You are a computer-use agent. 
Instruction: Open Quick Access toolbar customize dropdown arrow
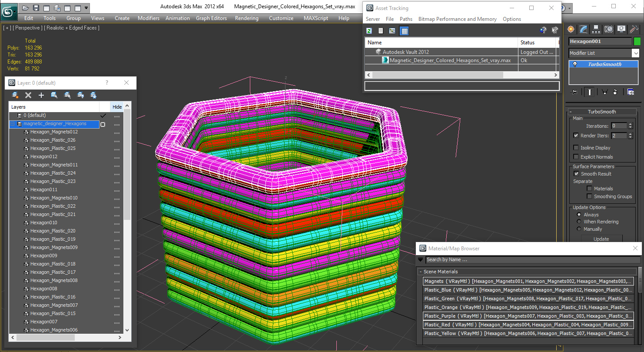tap(86, 8)
